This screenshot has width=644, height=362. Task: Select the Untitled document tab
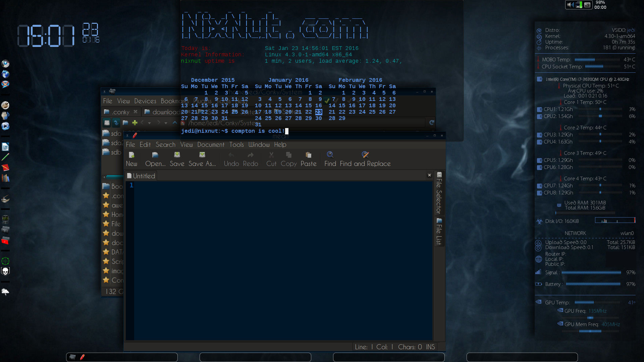click(141, 176)
